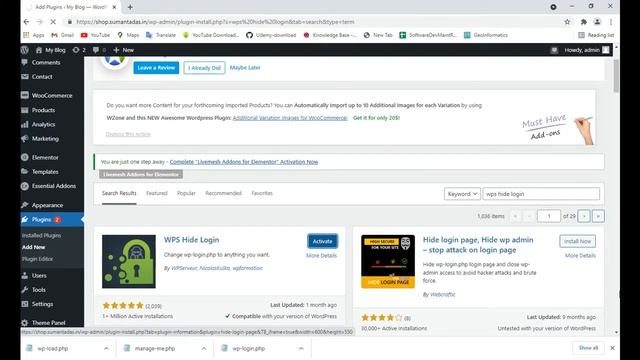Click Maybe Later link
This screenshot has height=360, width=640.
[245, 68]
